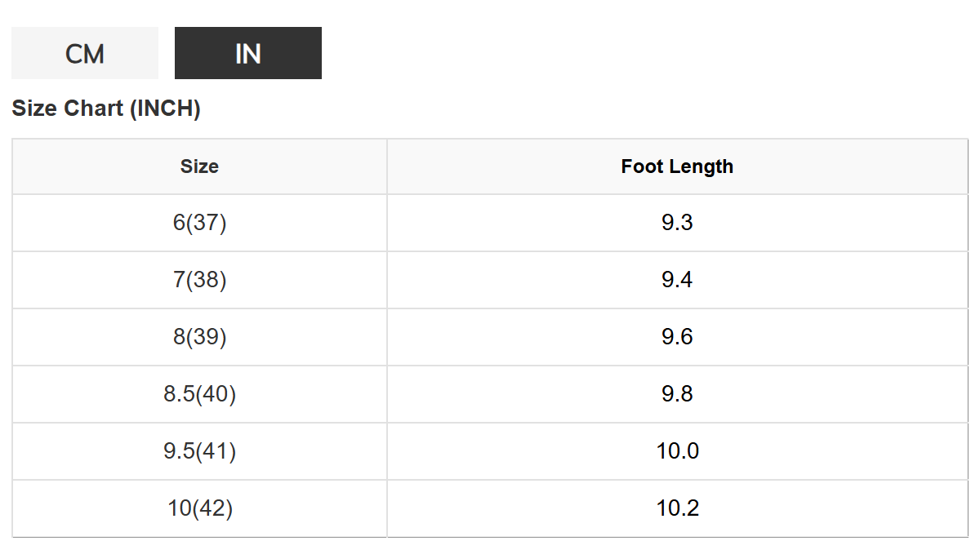Screen dimensions: 980x550
Task: Click the EU size 37 in parentheses
Action: click(207, 223)
